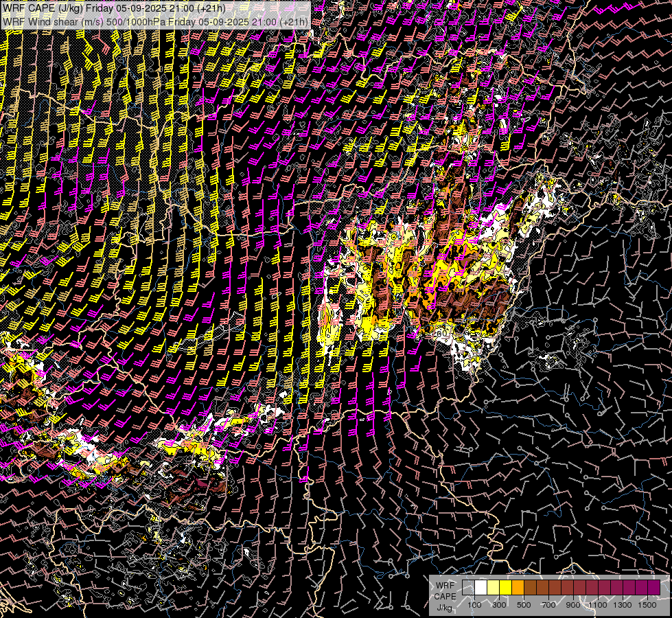The width and height of the screenshot is (672, 618).
Task: Click the WRF Wind shear 500/1000hPa title line
Action: click(155, 21)
